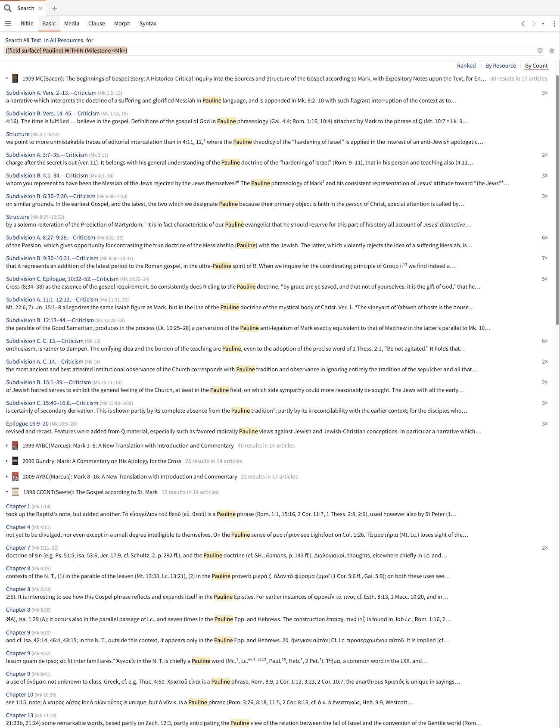Open Swete Chapter 13 result (Mk 13:19)
The image size is (560, 728).
pos(19,715)
